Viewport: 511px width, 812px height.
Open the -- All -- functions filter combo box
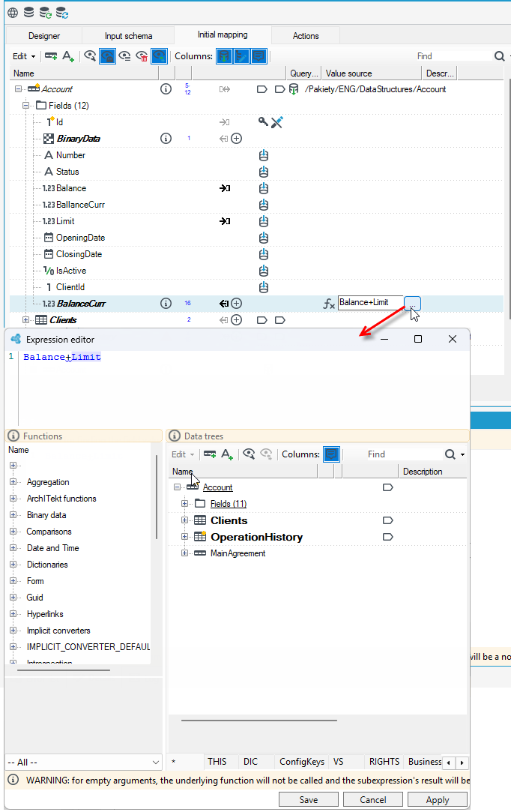84,763
